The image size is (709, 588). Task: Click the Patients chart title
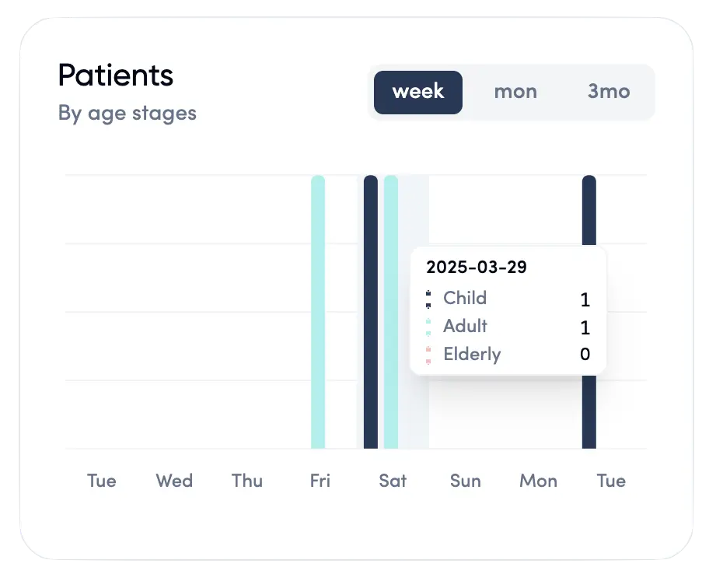115,75
